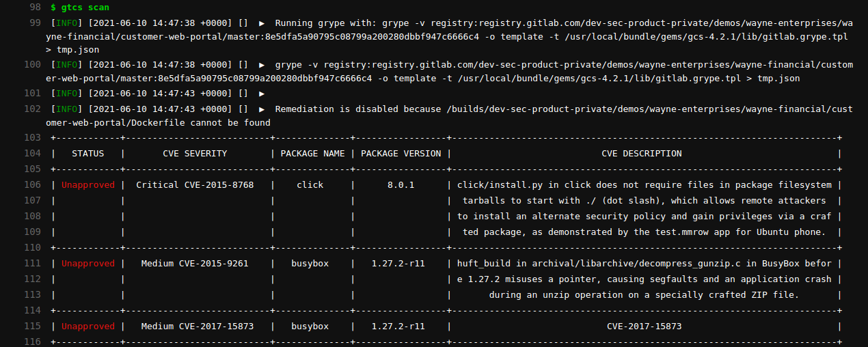
Task: Click timestamp '14:47:43' on line 102
Action: pos(163,109)
